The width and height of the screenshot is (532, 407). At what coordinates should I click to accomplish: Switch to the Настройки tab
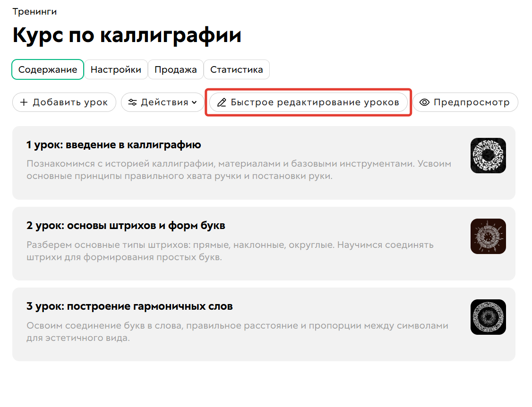click(x=116, y=69)
